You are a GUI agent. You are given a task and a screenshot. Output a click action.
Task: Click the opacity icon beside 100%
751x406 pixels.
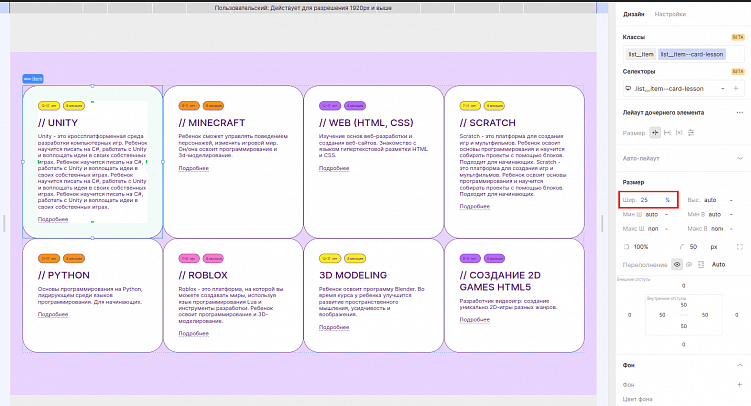pyautogui.click(x=626, y=247)
